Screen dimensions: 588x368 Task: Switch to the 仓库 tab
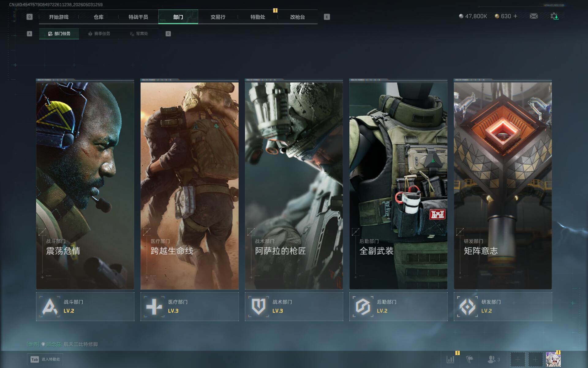[98, 17]
